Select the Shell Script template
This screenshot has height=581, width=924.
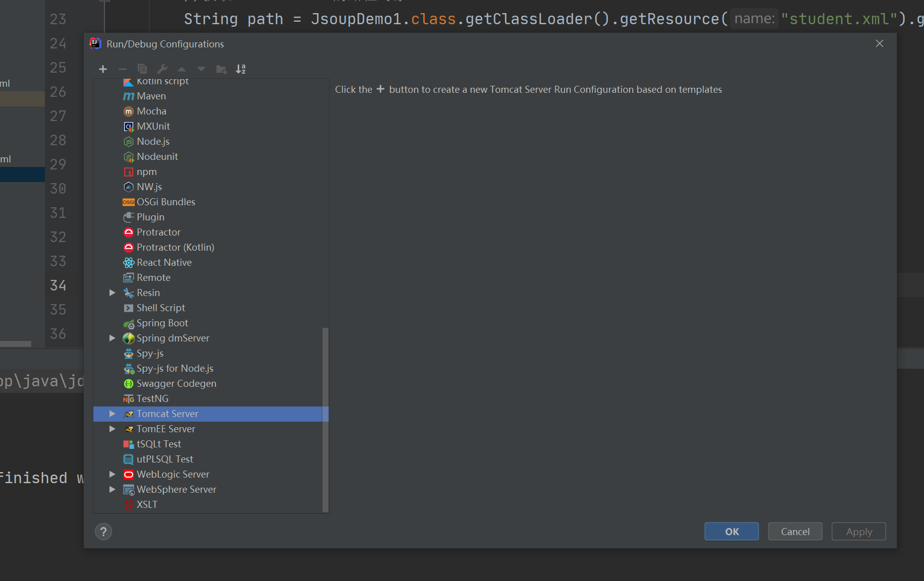click(211, 308)
